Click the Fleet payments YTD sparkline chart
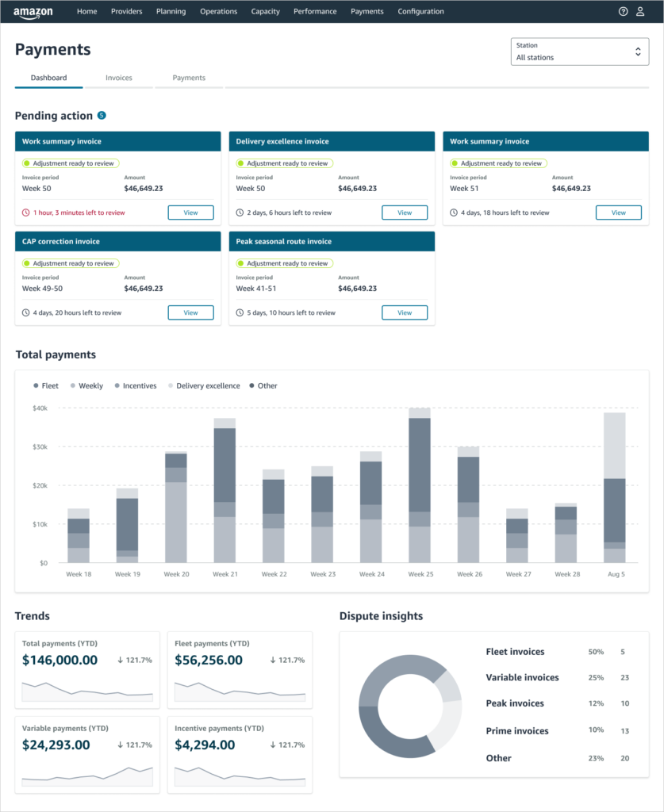This screenshot has height=812, width=664. 240,691
